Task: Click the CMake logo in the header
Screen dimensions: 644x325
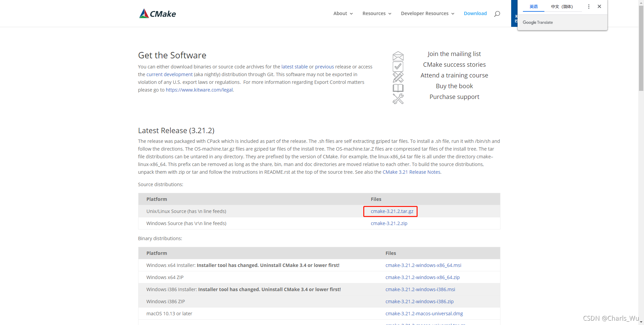Action: point(157,13)
